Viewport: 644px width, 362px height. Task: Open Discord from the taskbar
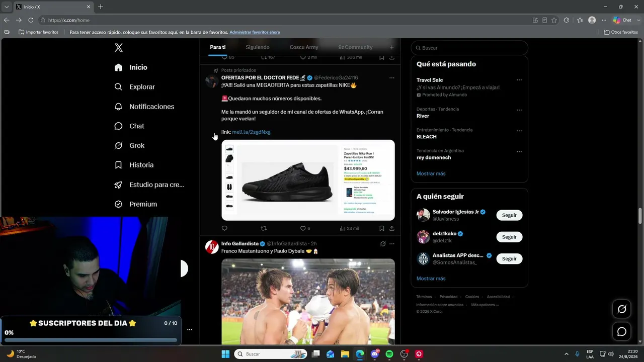click(375, 354)
